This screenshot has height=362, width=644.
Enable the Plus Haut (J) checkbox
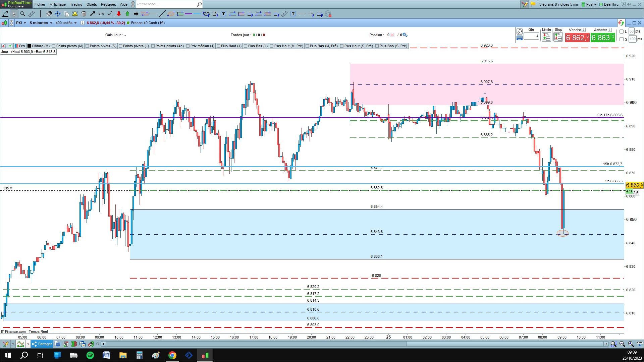(x=218, y=46)
